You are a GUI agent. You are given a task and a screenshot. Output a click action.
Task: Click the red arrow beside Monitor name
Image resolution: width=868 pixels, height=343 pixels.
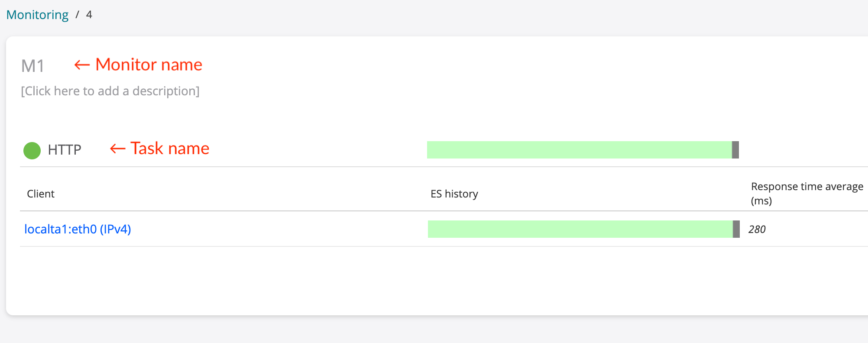point(82,65)
